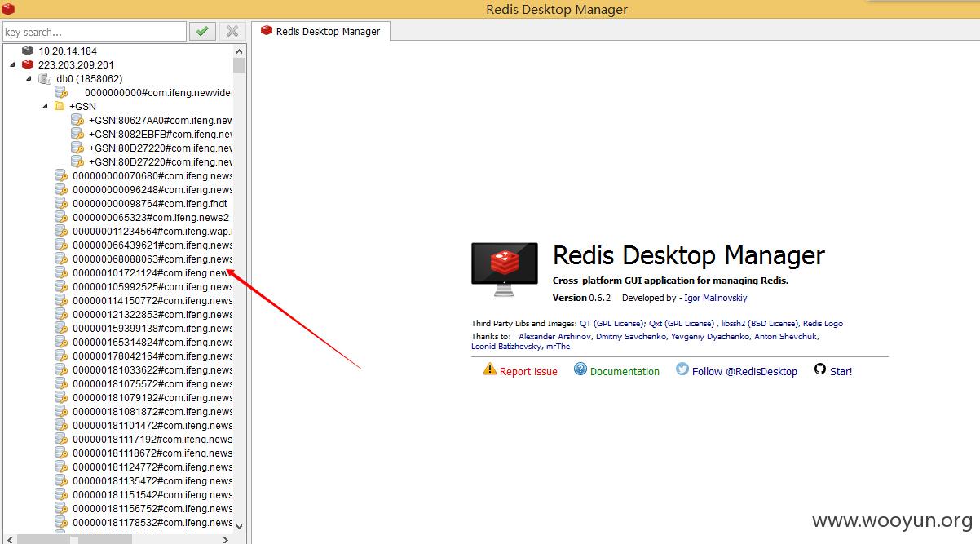This screenshot has height=544, width=980.
Task: Click key icon of 000000101721124 entry
Action: (x=61, y=272)
